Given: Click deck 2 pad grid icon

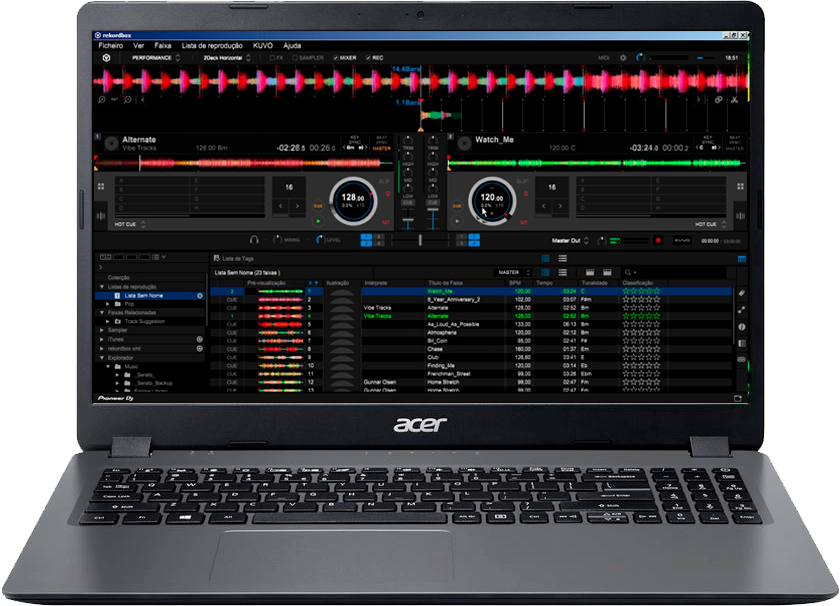Looking at the screenshot, I should 740,186.
